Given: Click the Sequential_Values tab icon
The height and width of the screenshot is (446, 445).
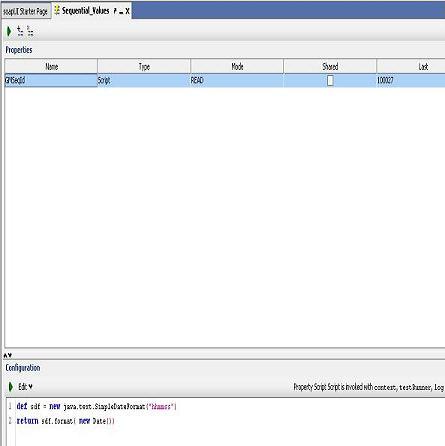Looking at the screenshot, I should (57, 10).
